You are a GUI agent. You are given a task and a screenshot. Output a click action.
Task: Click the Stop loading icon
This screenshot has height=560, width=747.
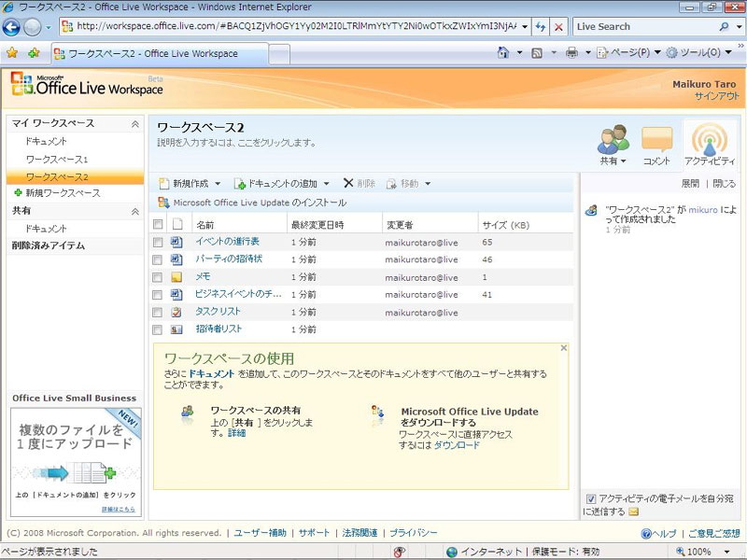pos(558,27)
